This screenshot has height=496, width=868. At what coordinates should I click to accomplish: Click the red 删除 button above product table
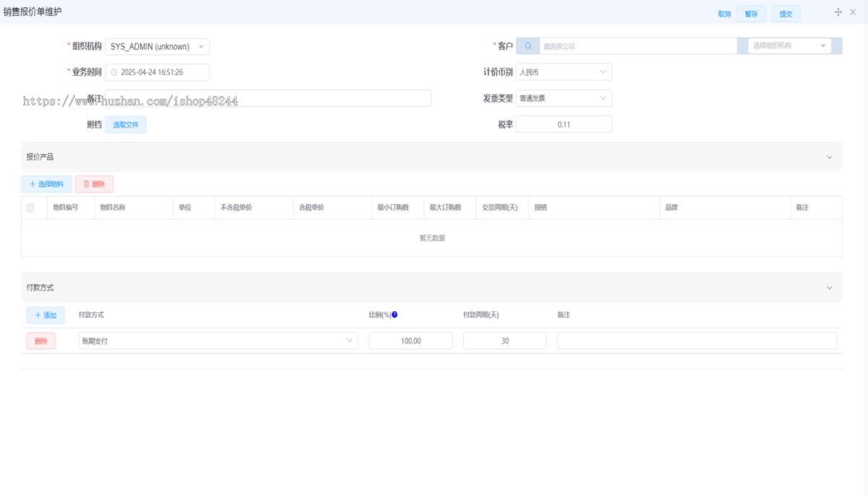click(94, 184)
